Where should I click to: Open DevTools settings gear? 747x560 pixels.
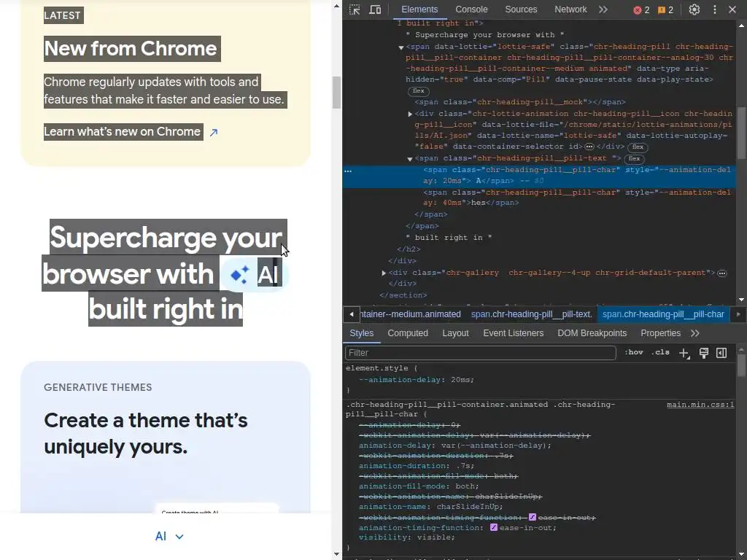pos(694,9)
